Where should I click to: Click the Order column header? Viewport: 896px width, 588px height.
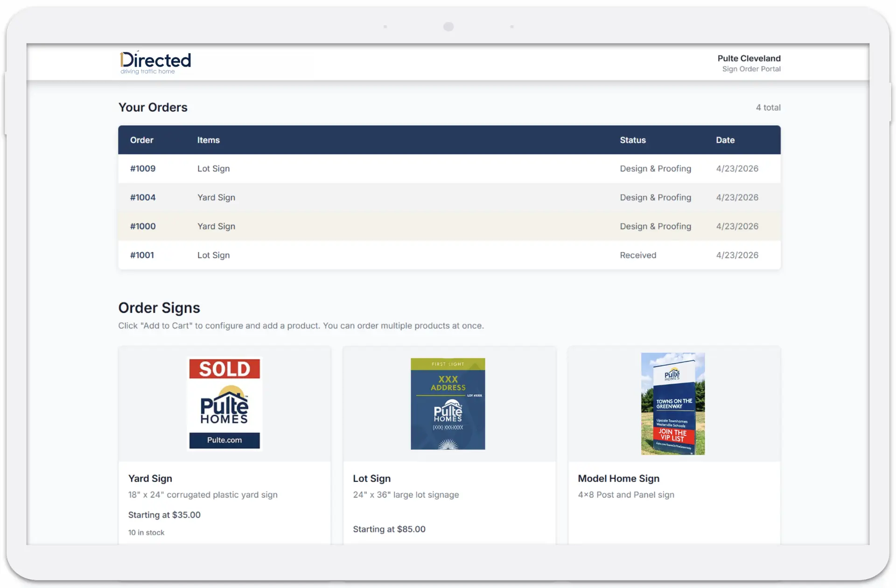click(141, 140)
